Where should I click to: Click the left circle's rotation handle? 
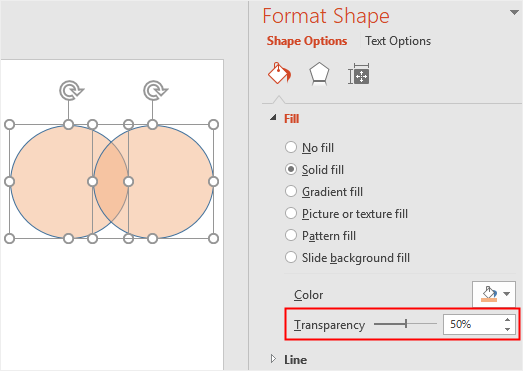[x=71, y=90]
